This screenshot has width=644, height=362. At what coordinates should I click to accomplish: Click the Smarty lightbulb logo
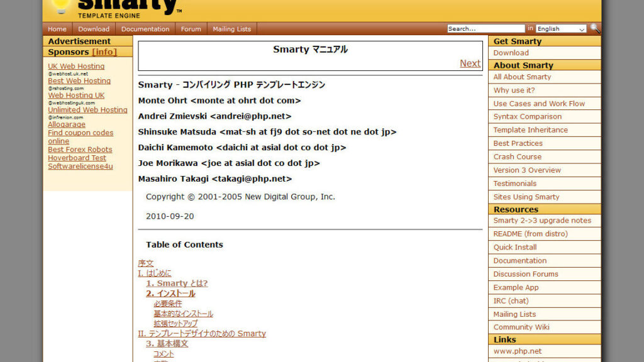(61, 8)
